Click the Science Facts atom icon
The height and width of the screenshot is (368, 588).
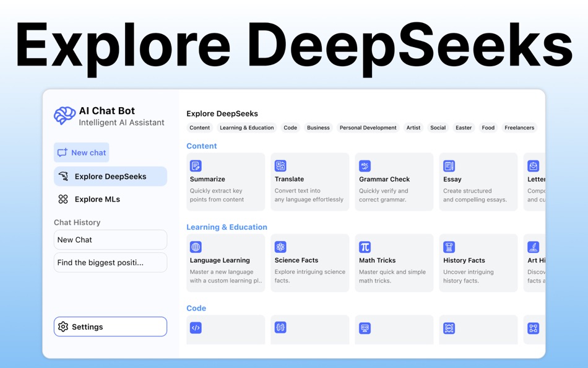coord(280,247)
